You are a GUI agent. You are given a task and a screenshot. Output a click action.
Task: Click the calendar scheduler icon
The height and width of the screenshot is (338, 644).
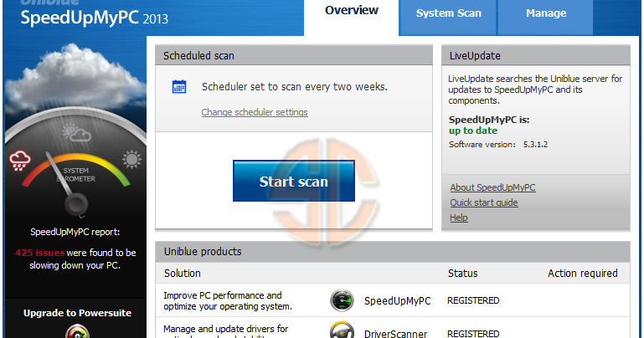pyautogui.click(x=179, y=86)
